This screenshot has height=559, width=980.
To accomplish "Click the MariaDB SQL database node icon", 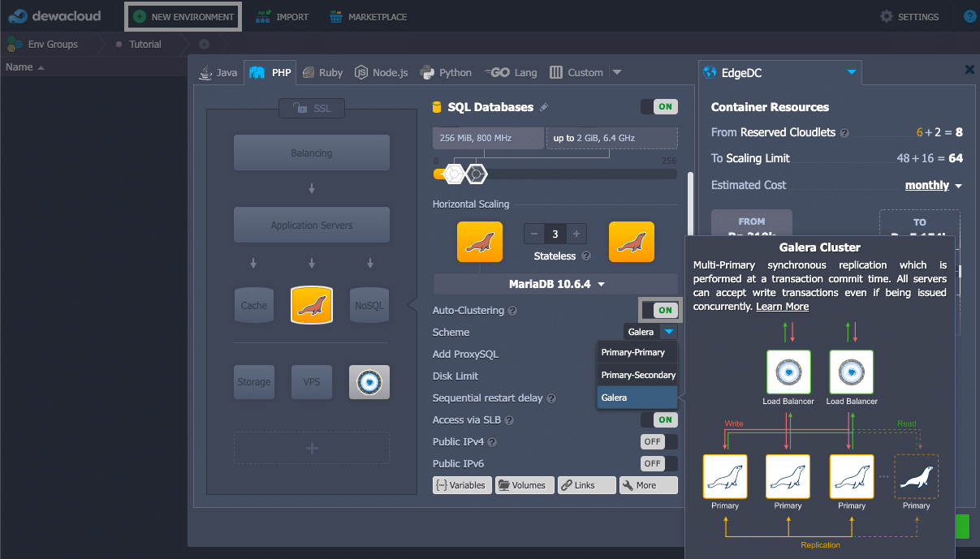I will (312, 305).
